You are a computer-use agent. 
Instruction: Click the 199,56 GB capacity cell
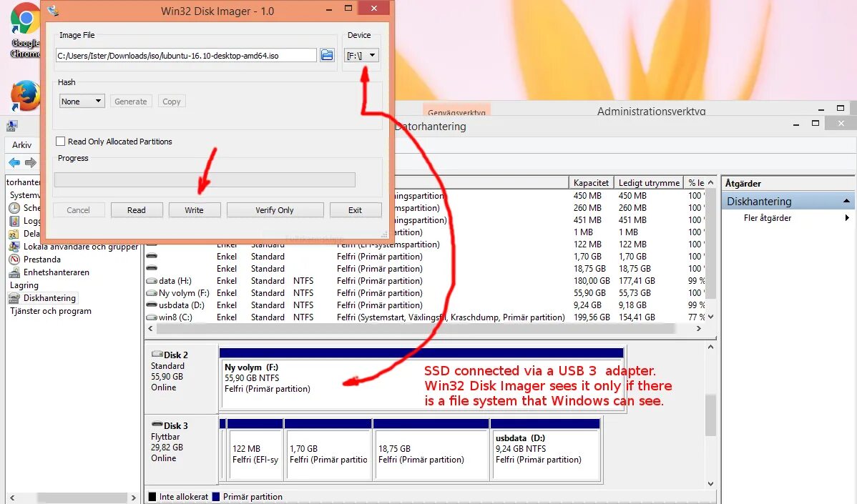coord(592,317)
